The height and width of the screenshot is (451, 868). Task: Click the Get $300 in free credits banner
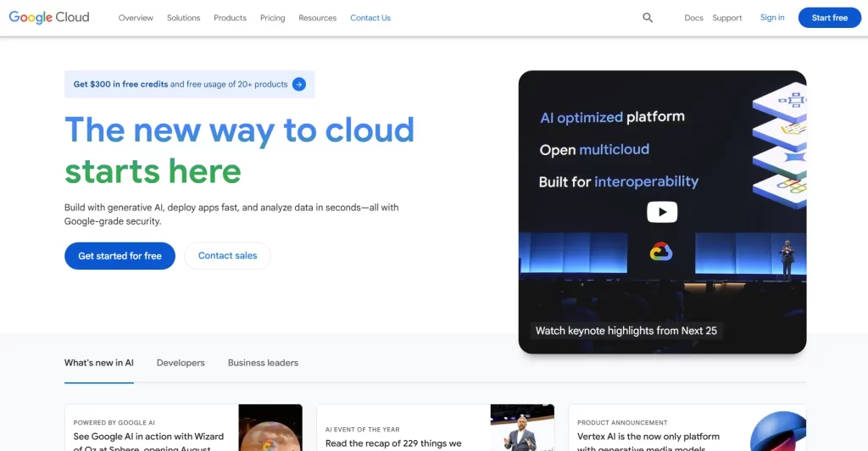tap(189, 84)
